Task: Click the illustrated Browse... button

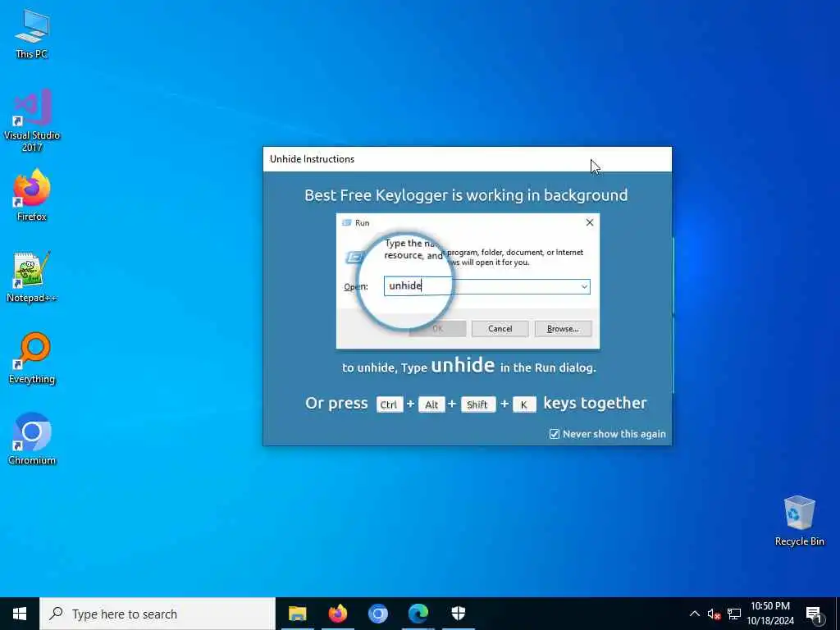Action: pos(563,328)
